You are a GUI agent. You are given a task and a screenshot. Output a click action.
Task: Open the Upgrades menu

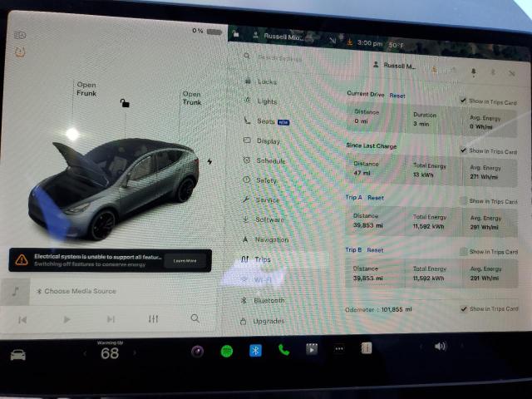click(263, 321)
